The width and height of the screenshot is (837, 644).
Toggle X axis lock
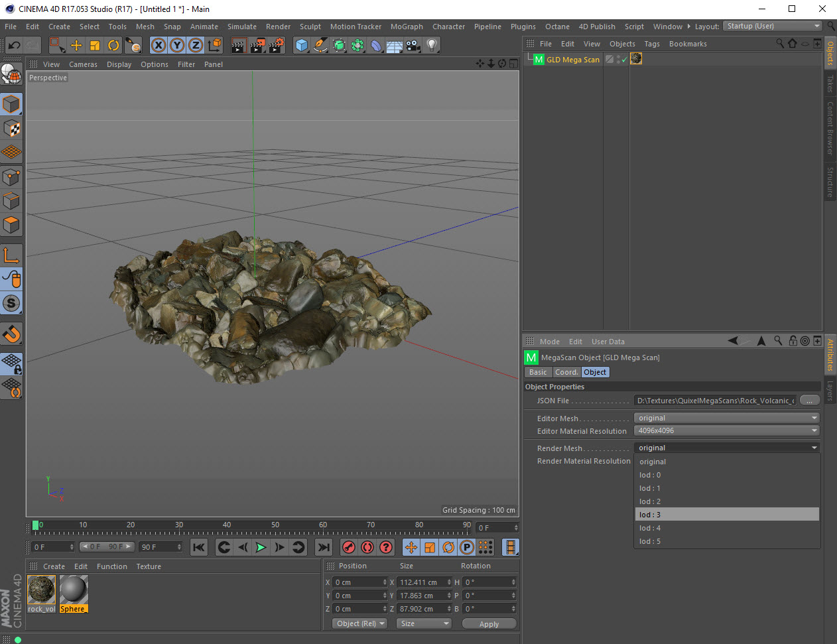click(159, 45)
